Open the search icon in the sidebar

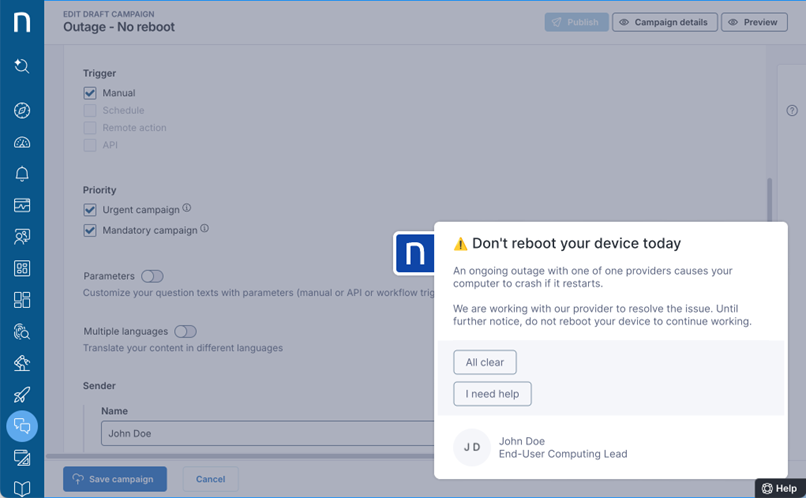pyautogui.click(x=21, y=66)
